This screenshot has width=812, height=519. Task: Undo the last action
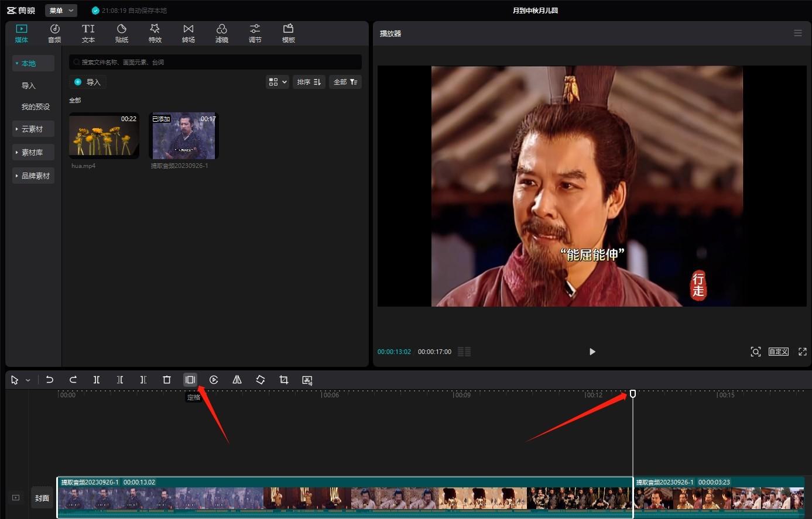50,380
